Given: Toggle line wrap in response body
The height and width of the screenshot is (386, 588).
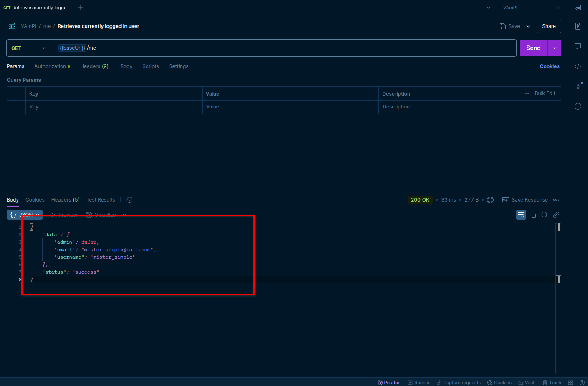Looking at the screenshot, I should 521,215.
